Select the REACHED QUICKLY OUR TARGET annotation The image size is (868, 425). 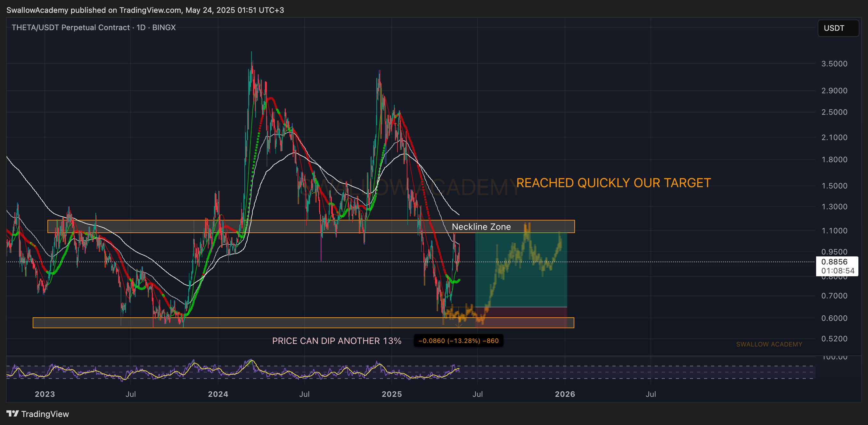(x=614, y=183)
